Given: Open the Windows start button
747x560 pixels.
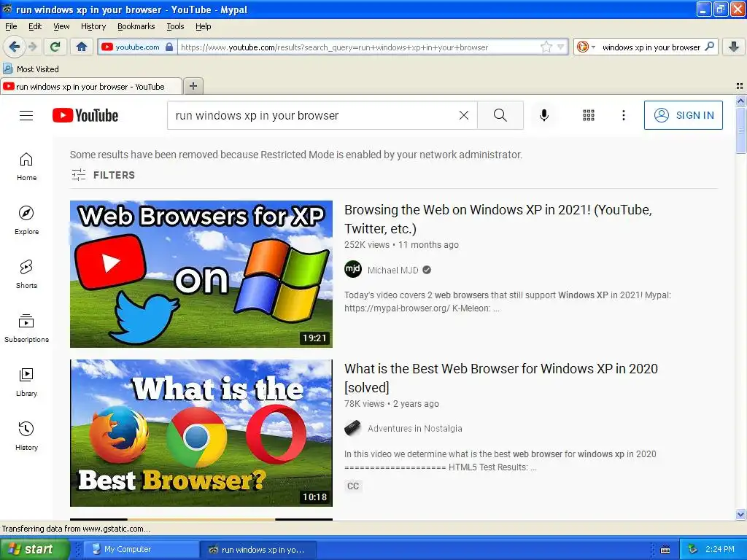Looking at the screenshot, I should tap(35, 549).
